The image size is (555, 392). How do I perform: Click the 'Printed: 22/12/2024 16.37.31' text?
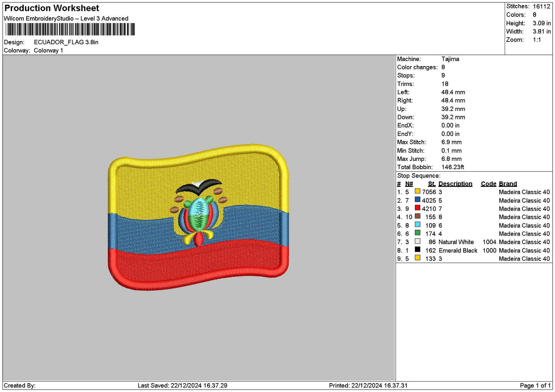coord(368,386)
